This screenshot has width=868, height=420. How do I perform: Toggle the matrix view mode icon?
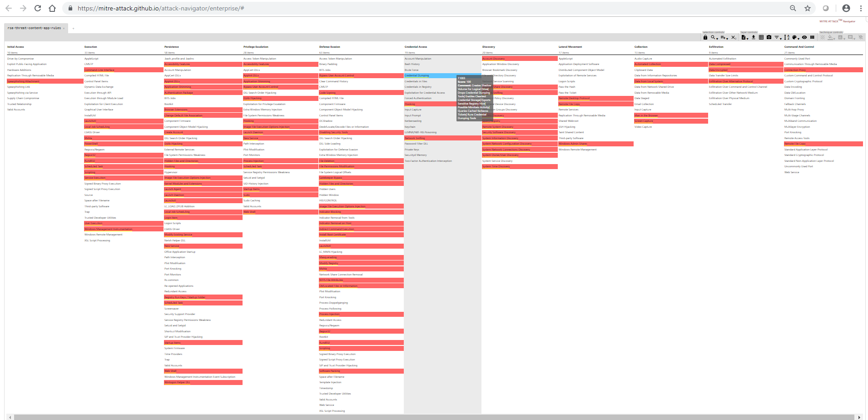coord(812,37)
